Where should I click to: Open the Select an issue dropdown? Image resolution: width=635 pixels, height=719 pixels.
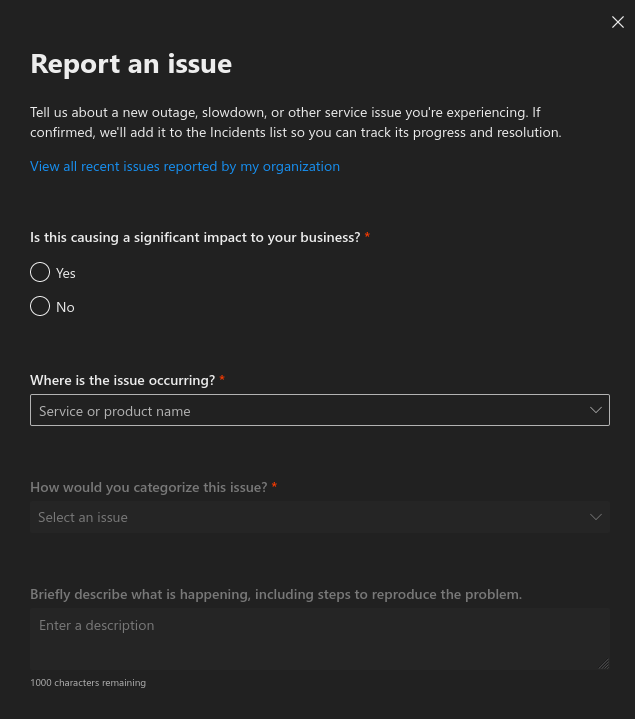320,517
